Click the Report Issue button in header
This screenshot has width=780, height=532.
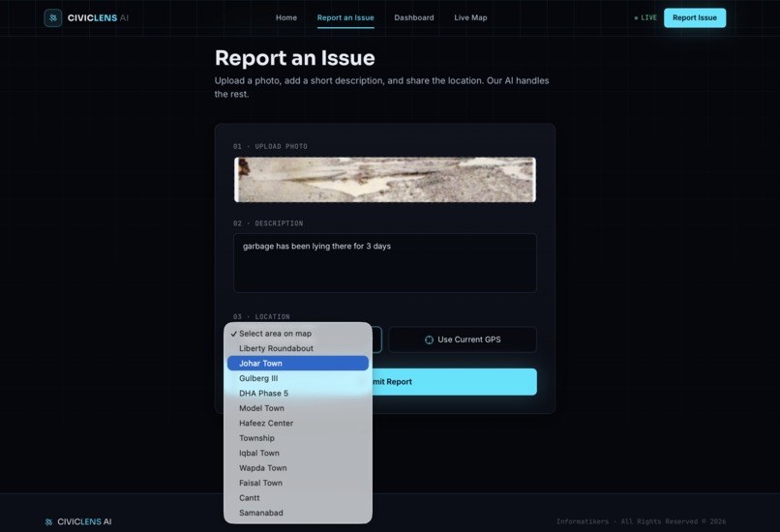point(695,18)
